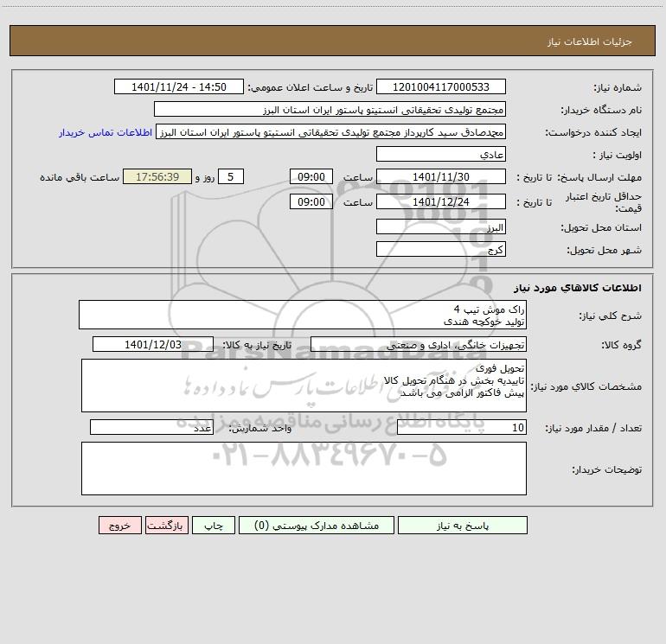Image resolution: width=666 pixels, height=644 pixels.
Task: Click the 09:00 time beside 1401/11/30
Action: pos(311,176)
